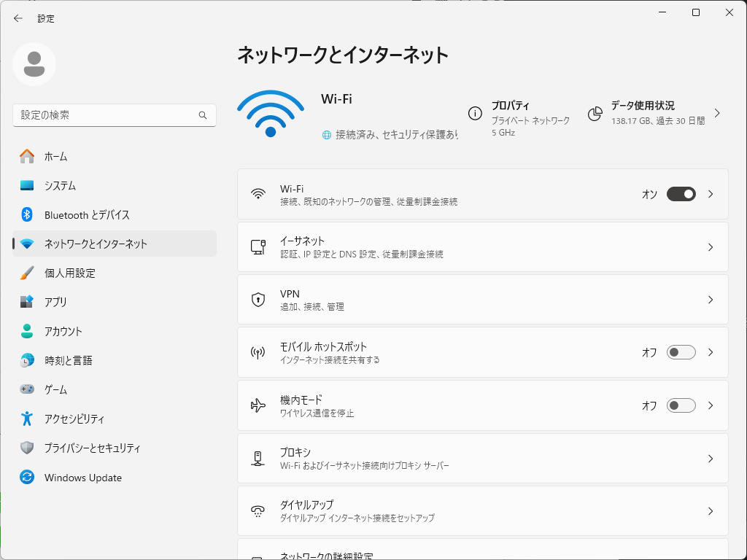
Task: Open 機内モード row chevron
Action: pyautogui.click(x=711, y=405)
